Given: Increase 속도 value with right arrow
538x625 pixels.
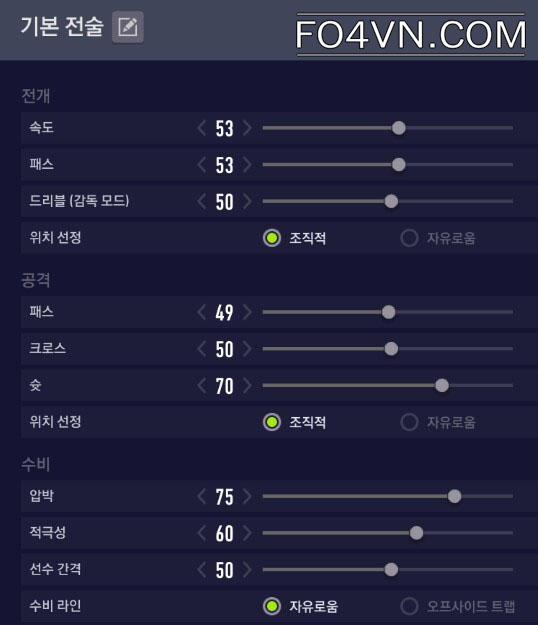Looking at the screenshot, I should click(247, 128).
